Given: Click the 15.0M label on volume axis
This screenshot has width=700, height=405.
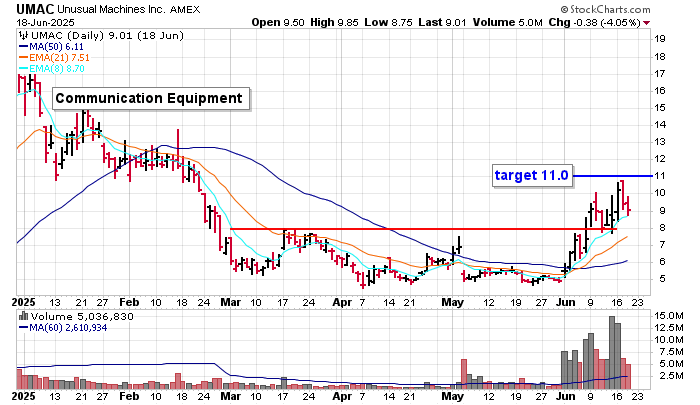Looking at the screenshot, I should [669, 316].
